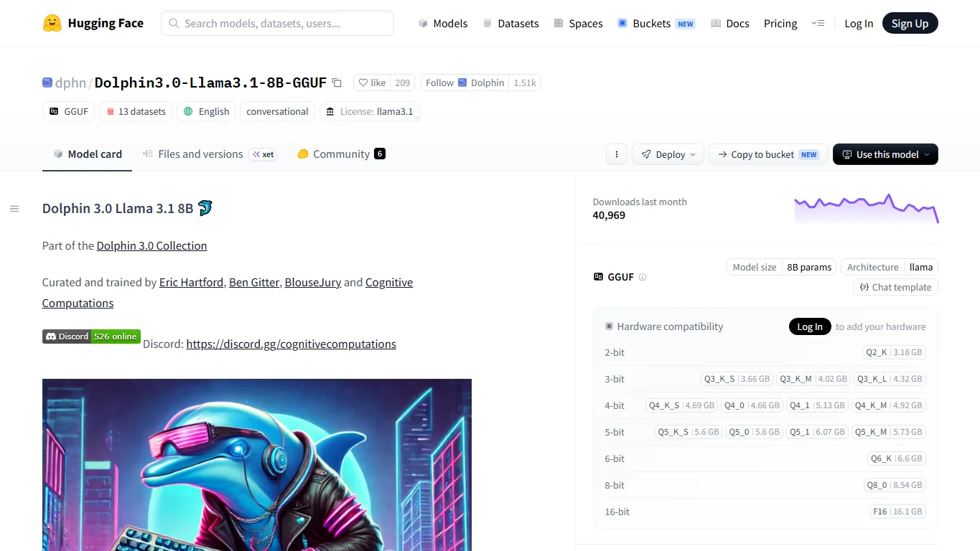Click the GGUF tag
Screen dimensions: 980x551
(x=69, y=111)
